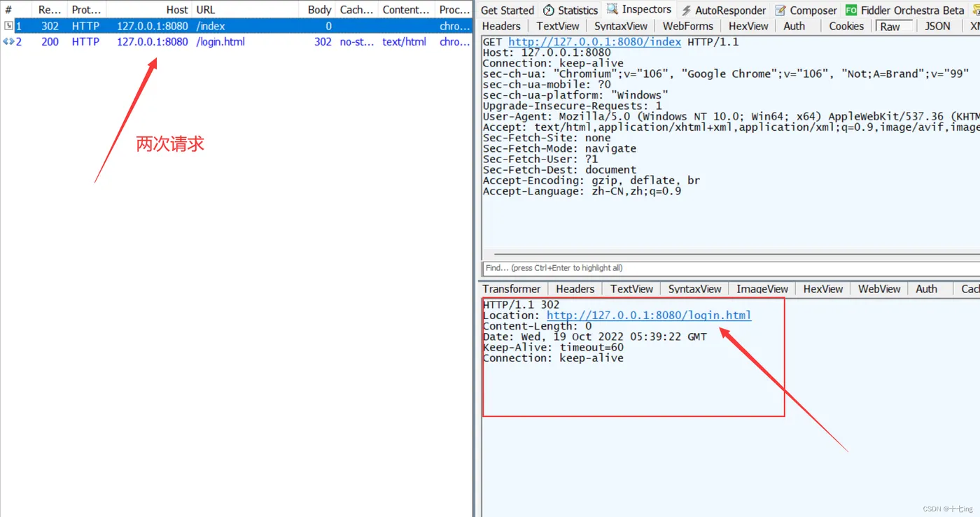
Task: Sort sessions by the Content-Type column header
Action: 406,10
